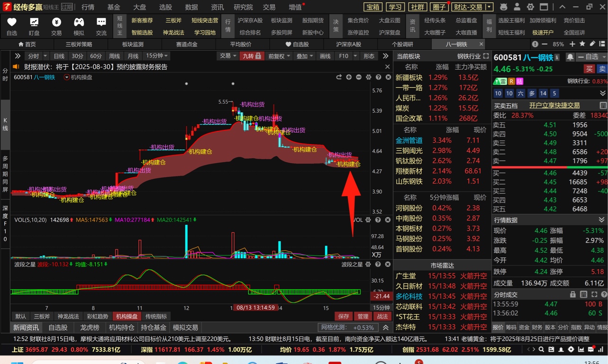Open the 15分钟 period dropdown

pos(157,56)
